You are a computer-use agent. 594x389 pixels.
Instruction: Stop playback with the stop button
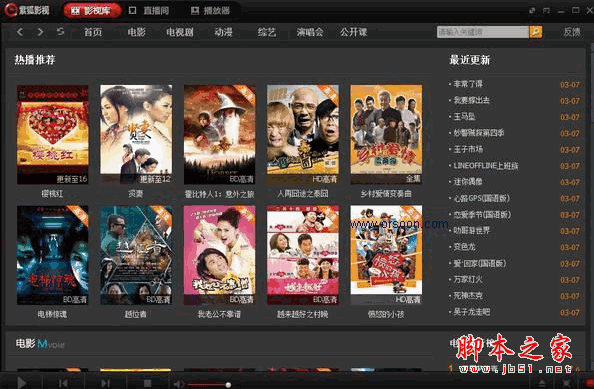(x=147, y=383)
